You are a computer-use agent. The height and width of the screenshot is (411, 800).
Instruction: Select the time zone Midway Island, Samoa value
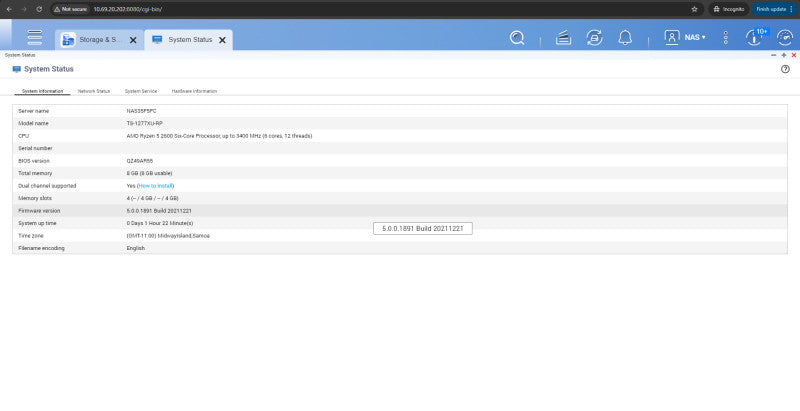click(168, 236)
